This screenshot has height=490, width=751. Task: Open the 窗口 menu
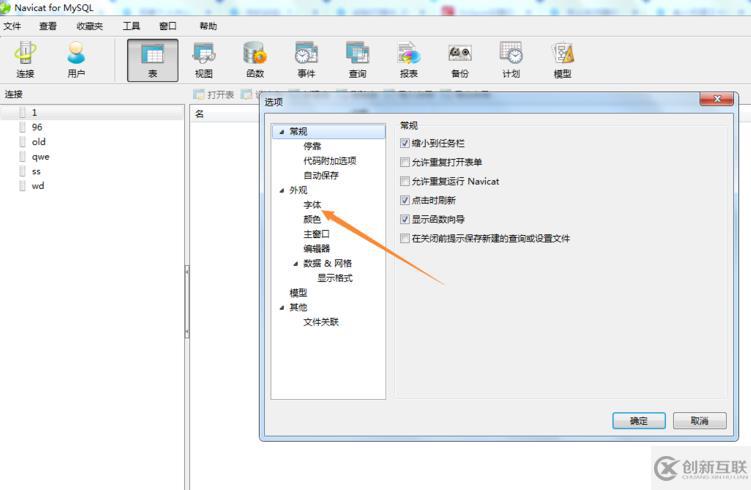(168, 26)
